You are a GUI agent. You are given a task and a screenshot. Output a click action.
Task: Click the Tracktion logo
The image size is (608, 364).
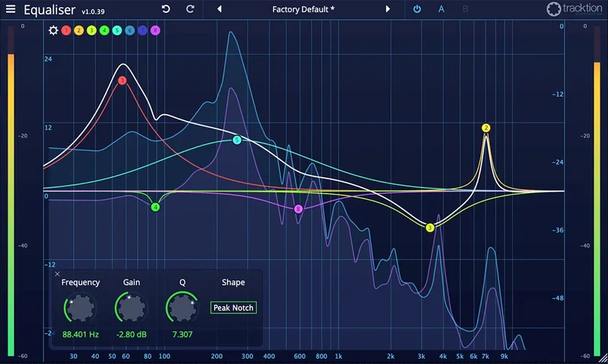575,9
